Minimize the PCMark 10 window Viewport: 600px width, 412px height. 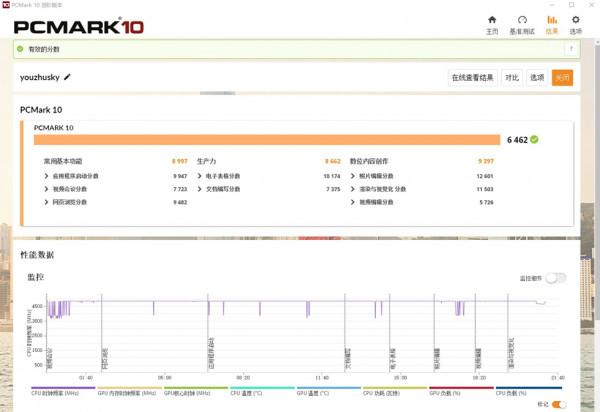pos(552,5)
